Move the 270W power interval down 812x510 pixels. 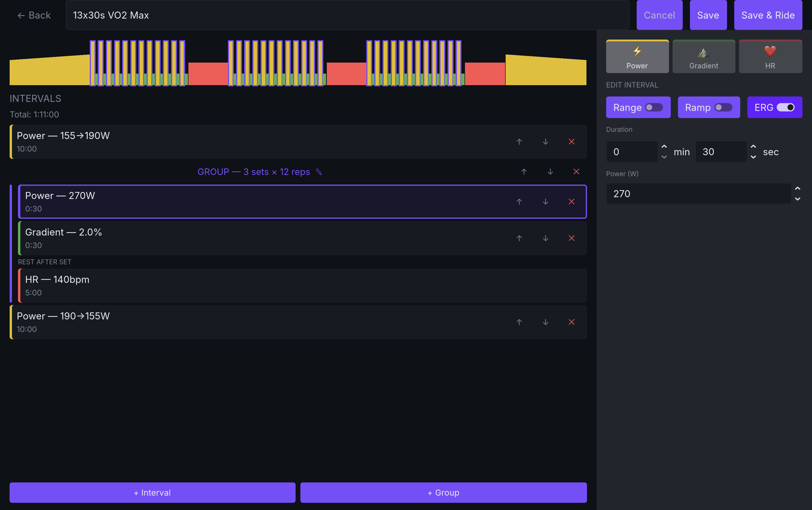[x=546, y=202]
